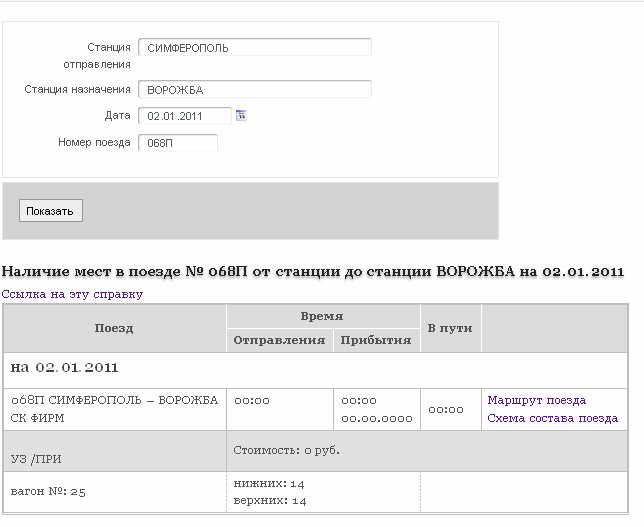644x527 pixels.
Task: Select the Отправления column header
Action: point(279,340)
